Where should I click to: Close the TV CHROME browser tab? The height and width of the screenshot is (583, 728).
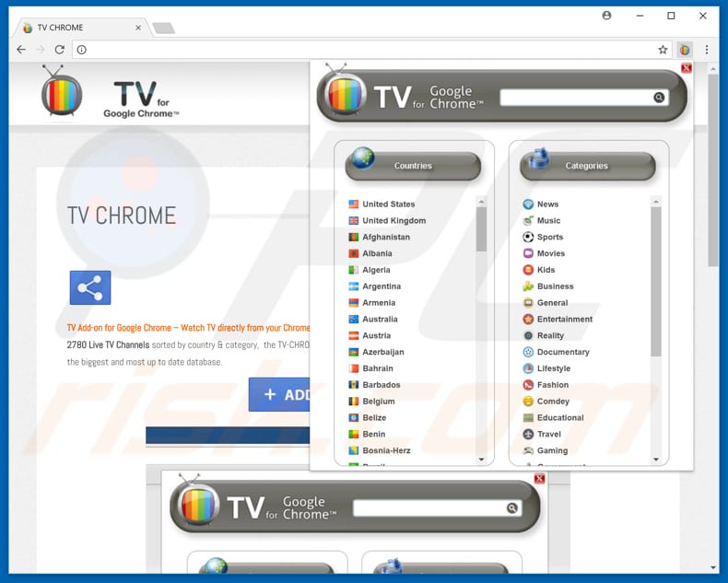point(138,28)
